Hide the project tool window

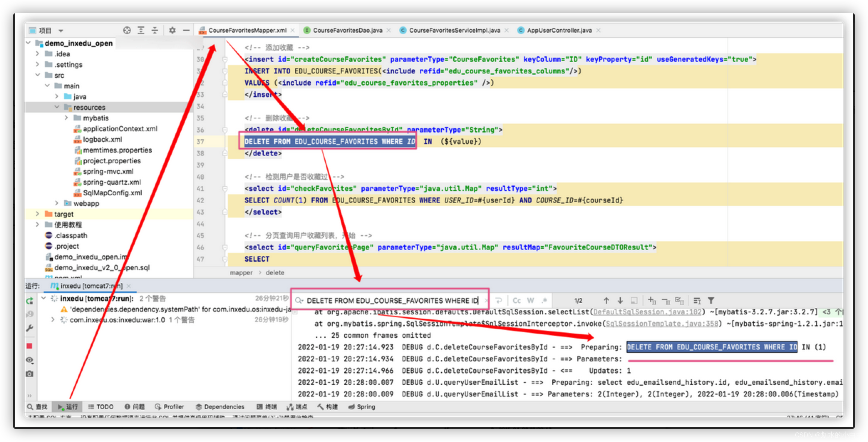point(186,30)
